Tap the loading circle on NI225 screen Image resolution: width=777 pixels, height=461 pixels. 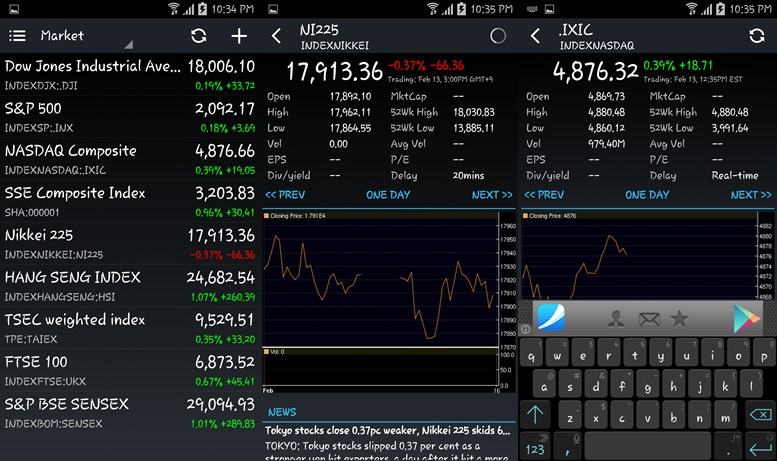tap(498, 36)
